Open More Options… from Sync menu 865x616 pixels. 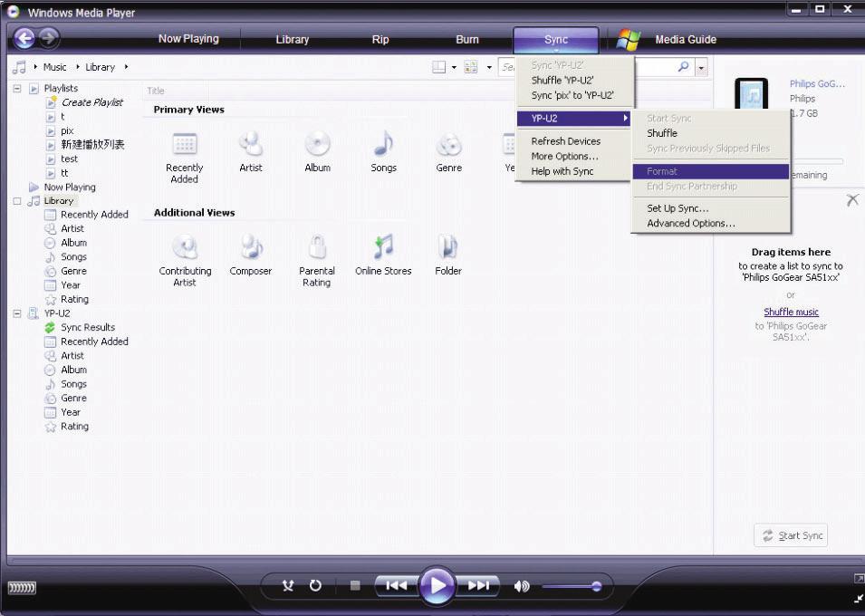[x=574, y=156]
